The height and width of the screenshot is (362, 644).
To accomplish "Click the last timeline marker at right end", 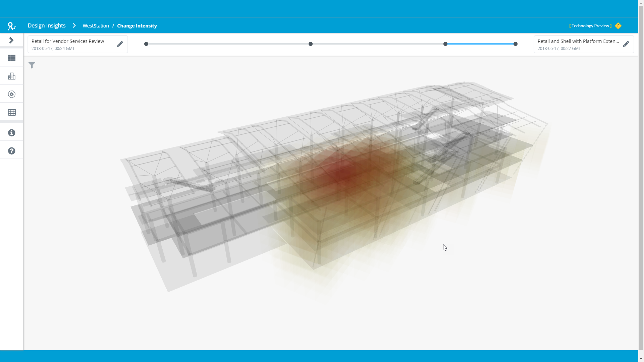I will click(x=516, y=44).
